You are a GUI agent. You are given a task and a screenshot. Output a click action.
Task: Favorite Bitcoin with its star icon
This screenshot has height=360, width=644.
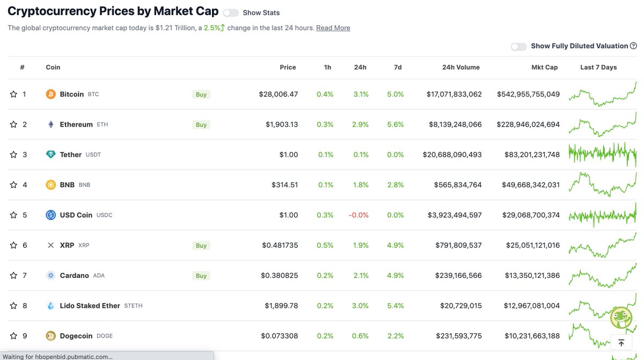(x=13, y=94)
